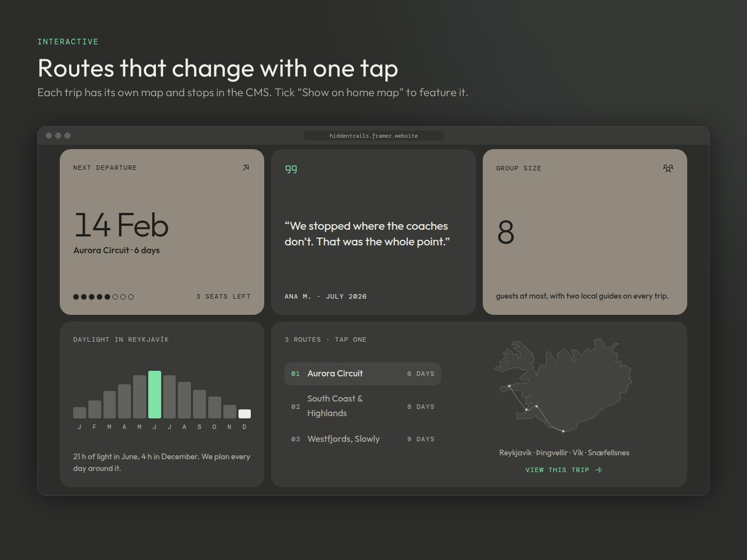Click the third gray window dot
Viewport: 747px width, 560px height.
pyautogui.click(x=67, y=135)
